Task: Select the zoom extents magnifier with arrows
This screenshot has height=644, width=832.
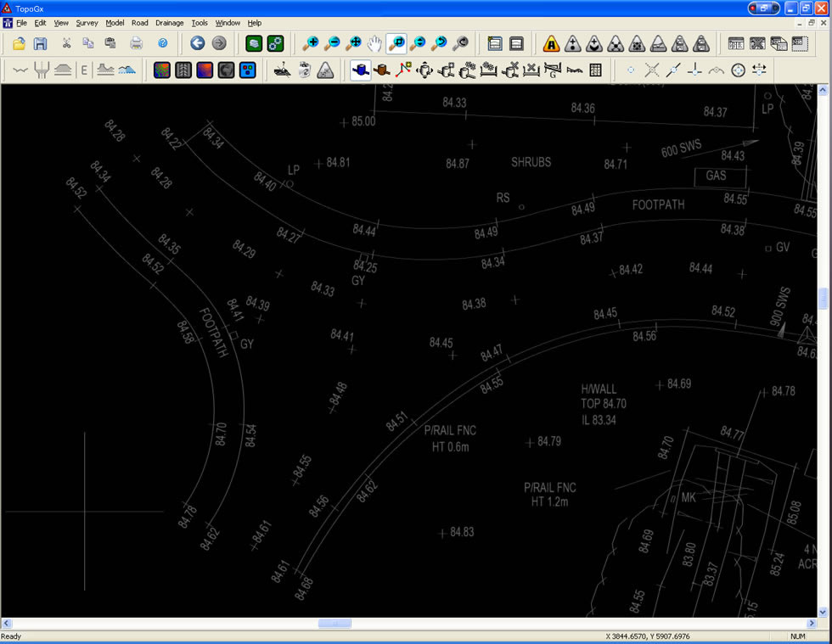Action: coord(354,43)
